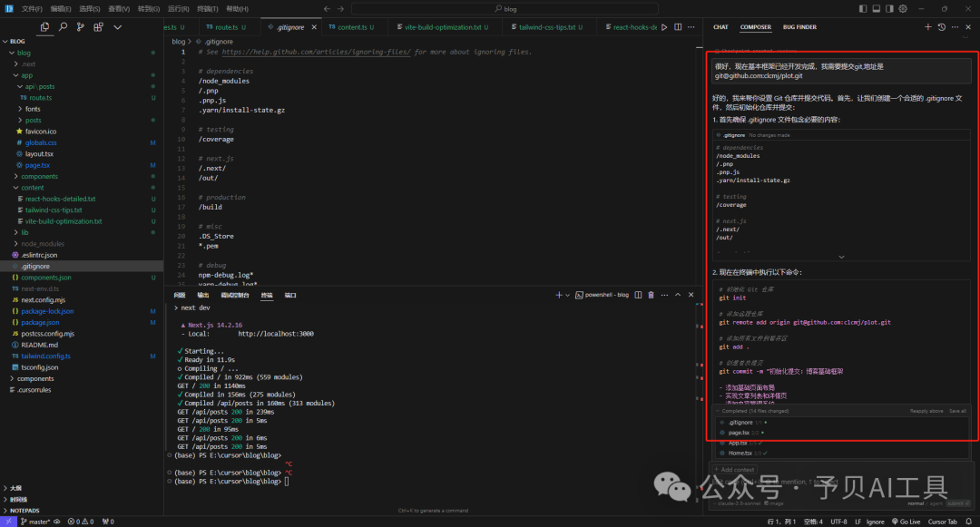Kill terminal with the trash icon

click(x=652, y=295)
